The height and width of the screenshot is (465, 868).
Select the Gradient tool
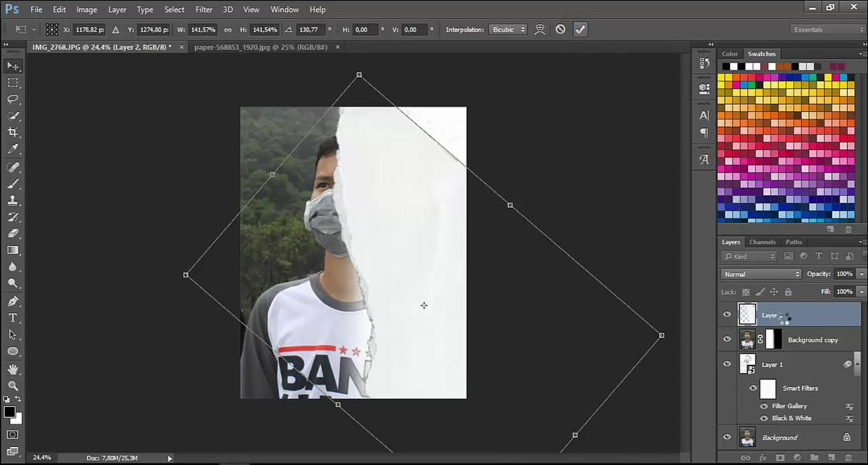tap(13, 250)
